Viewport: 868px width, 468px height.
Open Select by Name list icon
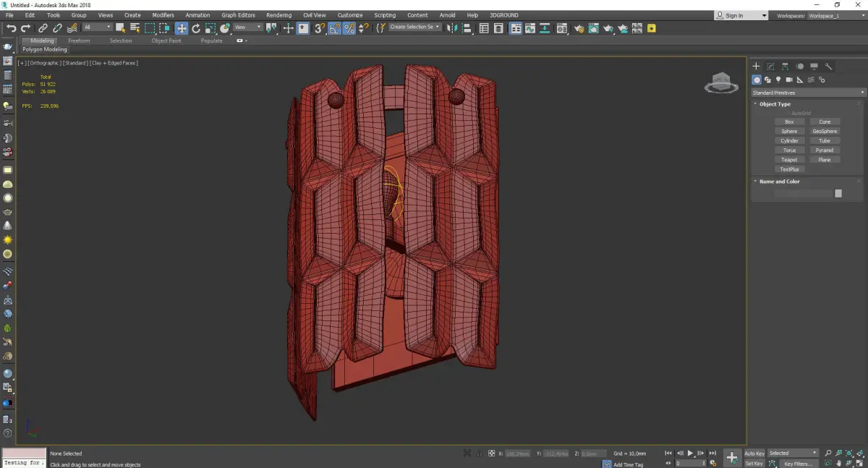point(135,28)
